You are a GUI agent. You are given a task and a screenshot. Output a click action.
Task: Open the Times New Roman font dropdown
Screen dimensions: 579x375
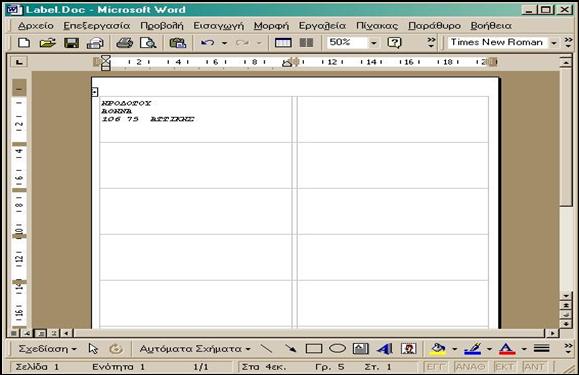tap(554, 43)
